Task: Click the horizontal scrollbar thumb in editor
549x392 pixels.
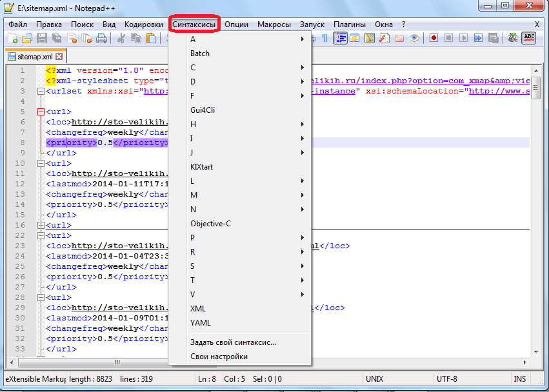Action: point(117,362)
